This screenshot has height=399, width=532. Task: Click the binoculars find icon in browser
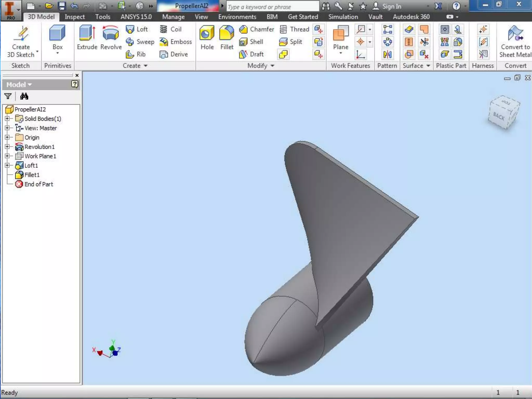(x=24, y=96)
